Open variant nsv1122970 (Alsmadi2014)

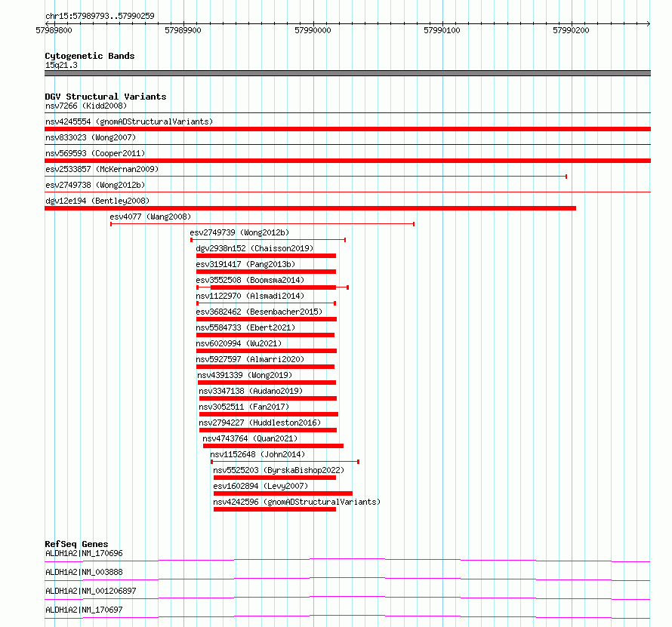click(x=250, y=296)
